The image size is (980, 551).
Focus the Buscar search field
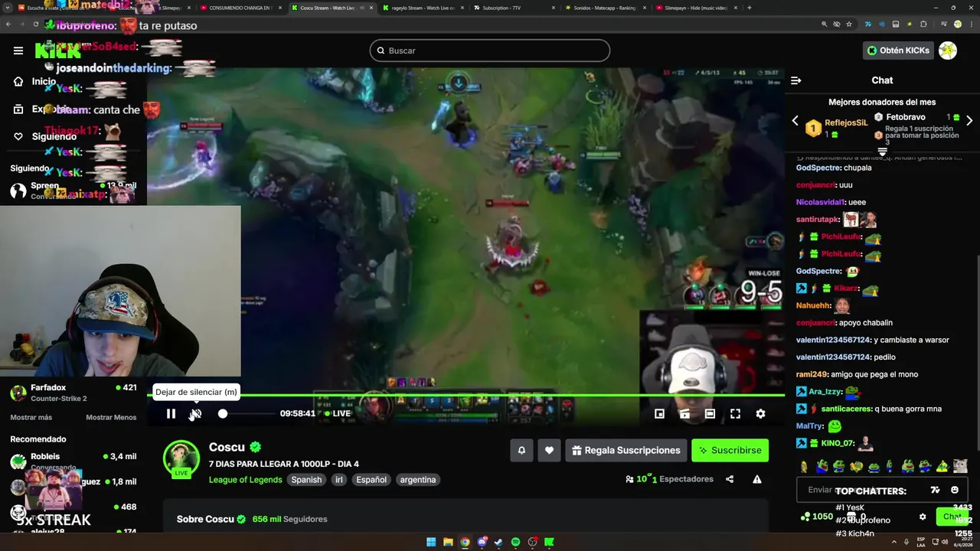tap(490, 51)
